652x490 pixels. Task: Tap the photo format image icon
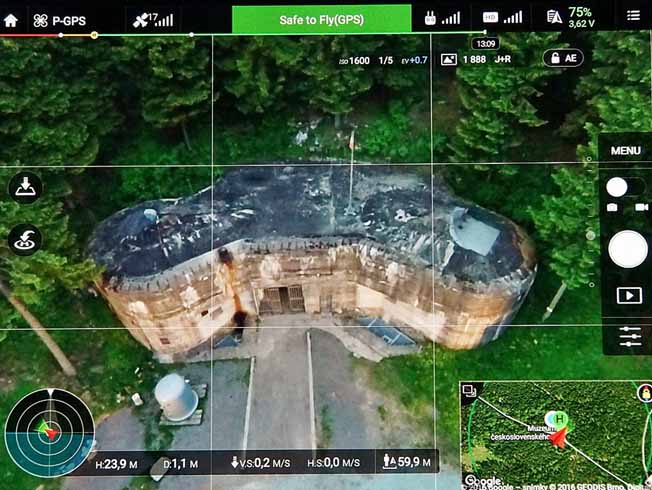click(x=449, y=59)
